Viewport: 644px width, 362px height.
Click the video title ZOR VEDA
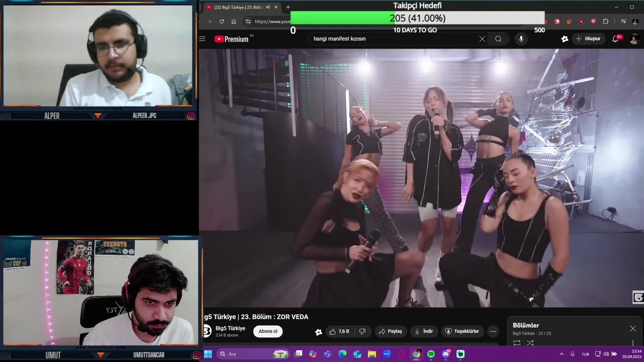click(256, 317)
